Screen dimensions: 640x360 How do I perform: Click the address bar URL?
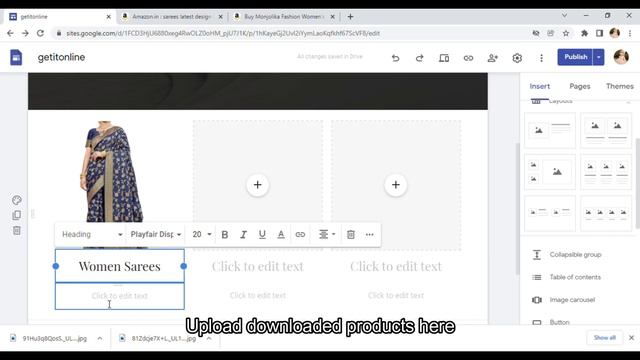(x=223, y=33)
